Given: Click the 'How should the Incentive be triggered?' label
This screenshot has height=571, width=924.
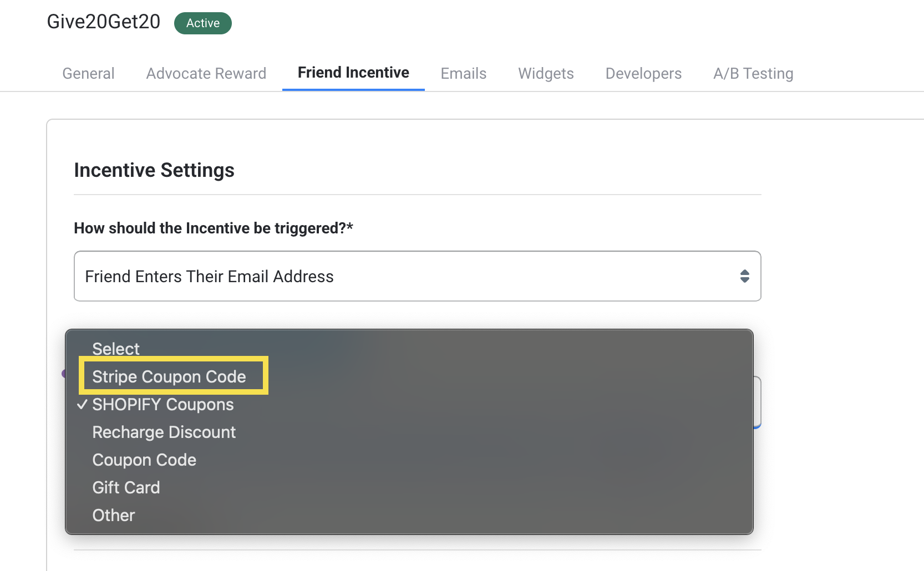Looking at the screenshot, I should tap(214, 228).
